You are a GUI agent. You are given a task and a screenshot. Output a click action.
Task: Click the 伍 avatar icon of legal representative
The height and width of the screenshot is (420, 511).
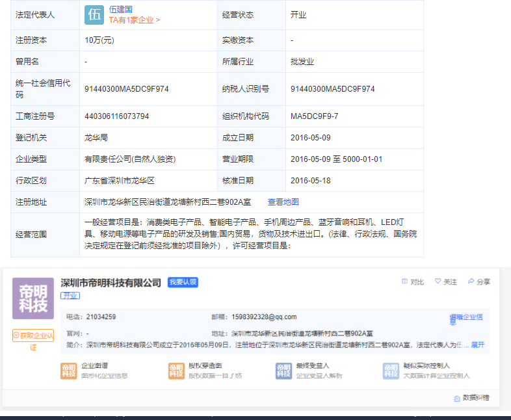94,14
